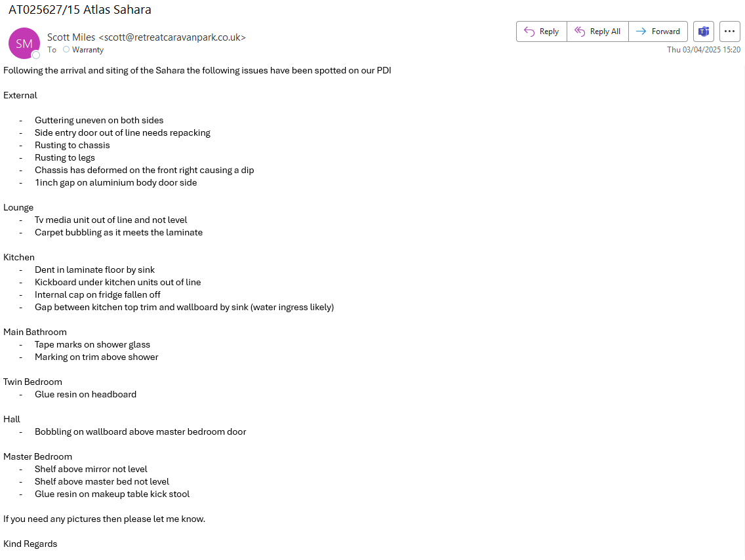Click Reply All in the message header
This screenshot has height=560, width=745.
coord(597,31)
